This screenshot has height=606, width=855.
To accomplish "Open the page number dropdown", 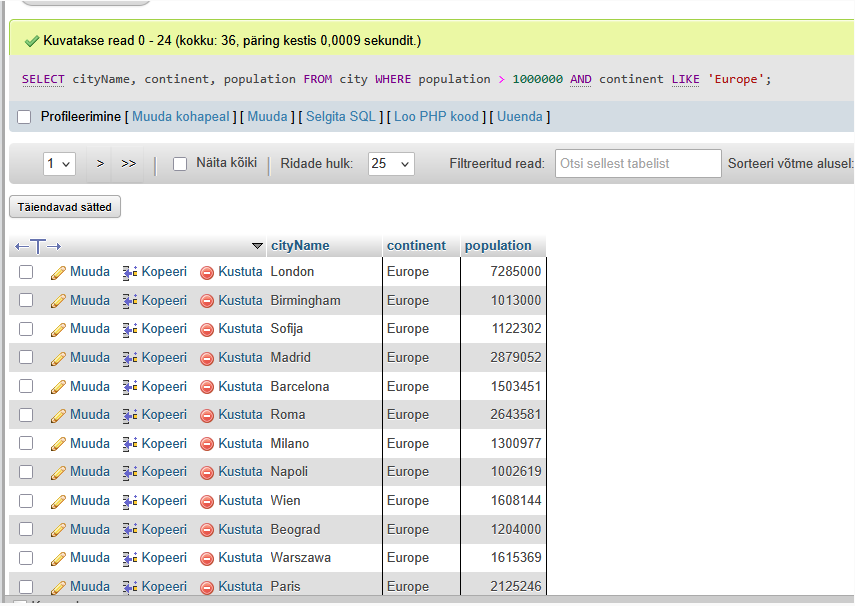I will (x=59, y=164).
